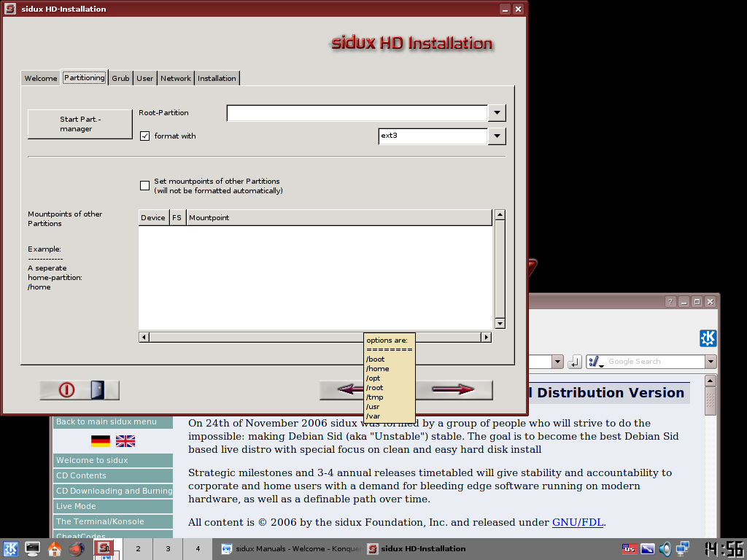Click the red power quit icon in installer
747x560 pixels.
pyautogui.click(x=66, y=390)
